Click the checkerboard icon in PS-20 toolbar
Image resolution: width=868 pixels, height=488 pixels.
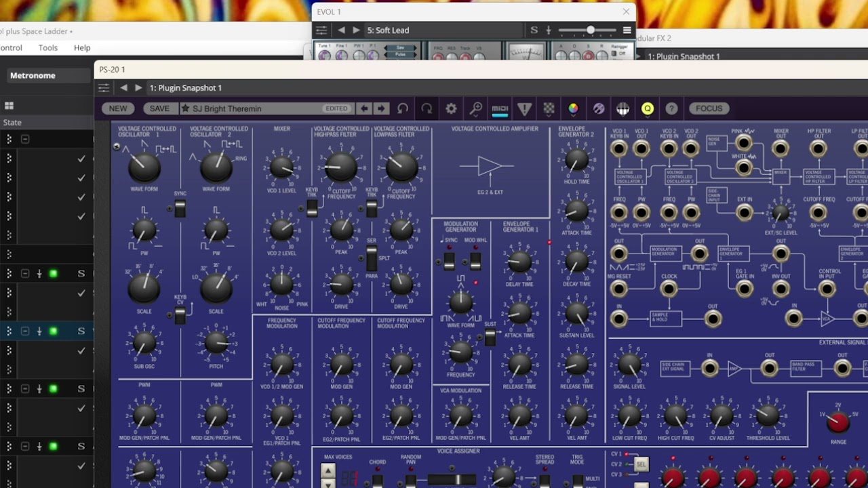[x=549, y=108]
